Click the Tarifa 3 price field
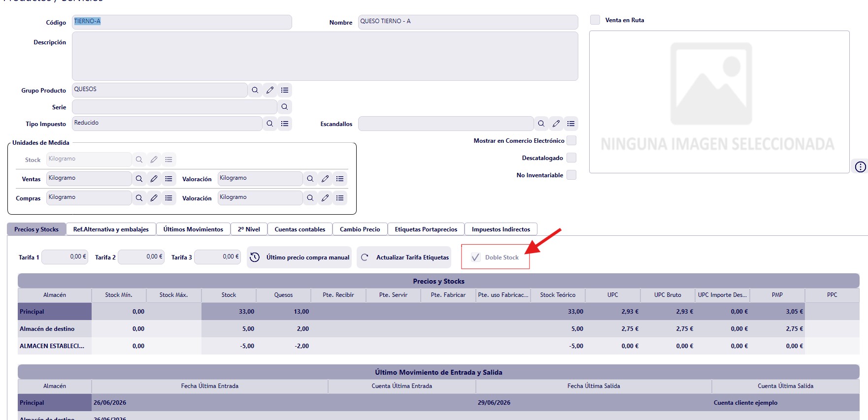The height and width of the screenshot is (420, 868). tap(218, 257)
